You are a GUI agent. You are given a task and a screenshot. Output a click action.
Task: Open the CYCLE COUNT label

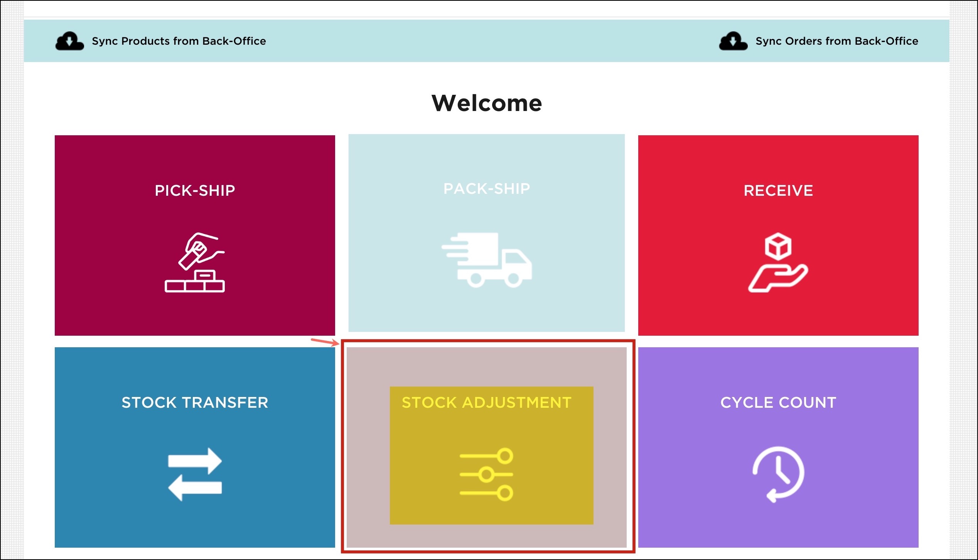pyautogui.click(x=778, y=402)
